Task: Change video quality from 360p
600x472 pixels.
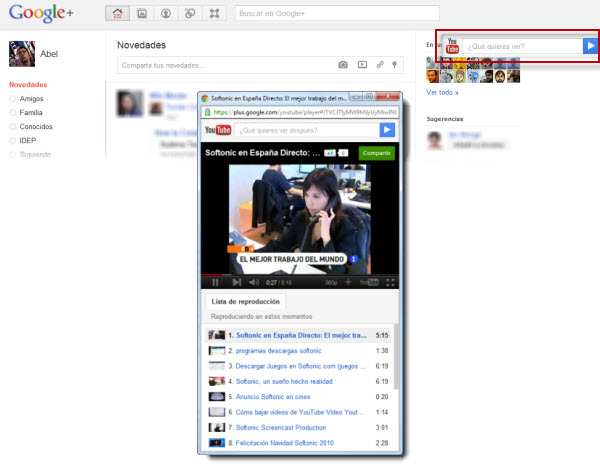Action: [x=331, y=283]
